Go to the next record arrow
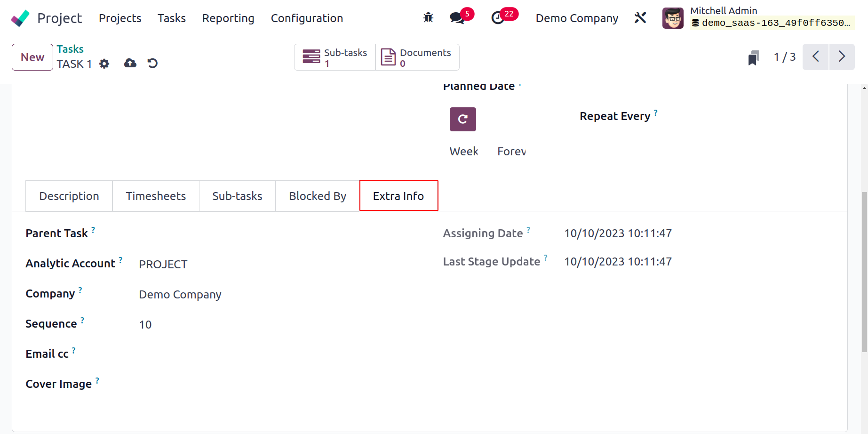This screenshot has width=868, height=434. point(842,57)
